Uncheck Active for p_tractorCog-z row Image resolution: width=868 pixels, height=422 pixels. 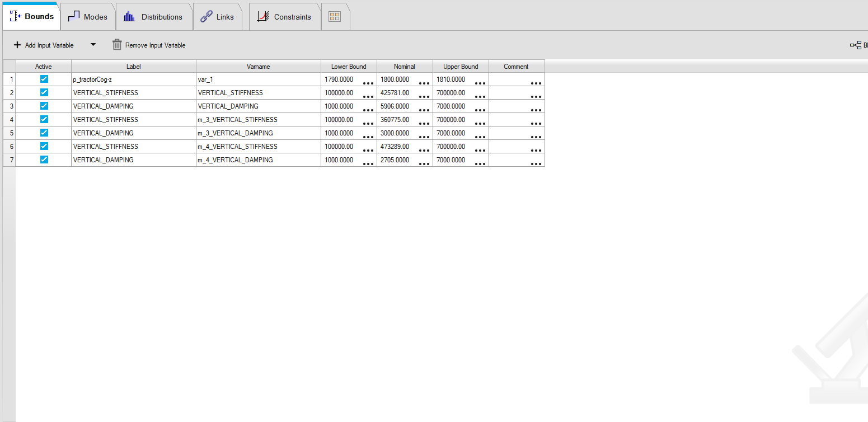click(x=44, y=79)
